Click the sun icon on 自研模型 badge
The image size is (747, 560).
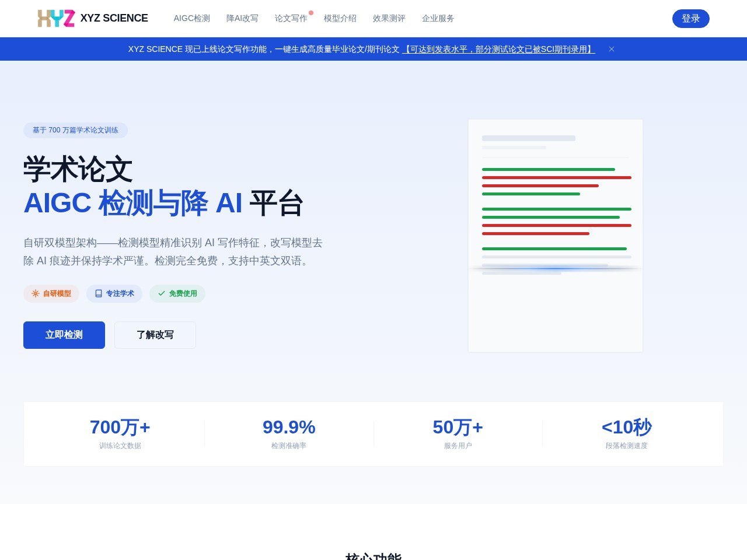tap(36, 293)
